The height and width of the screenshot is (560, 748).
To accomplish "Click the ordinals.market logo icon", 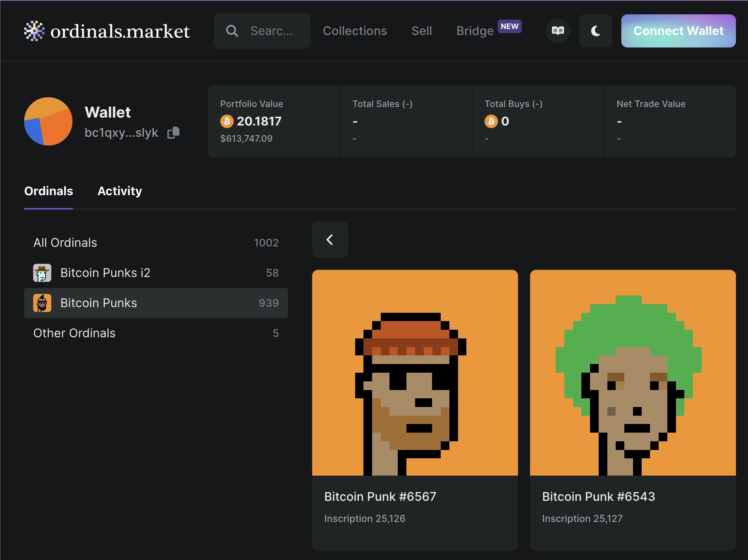I will tap(34, 31).
